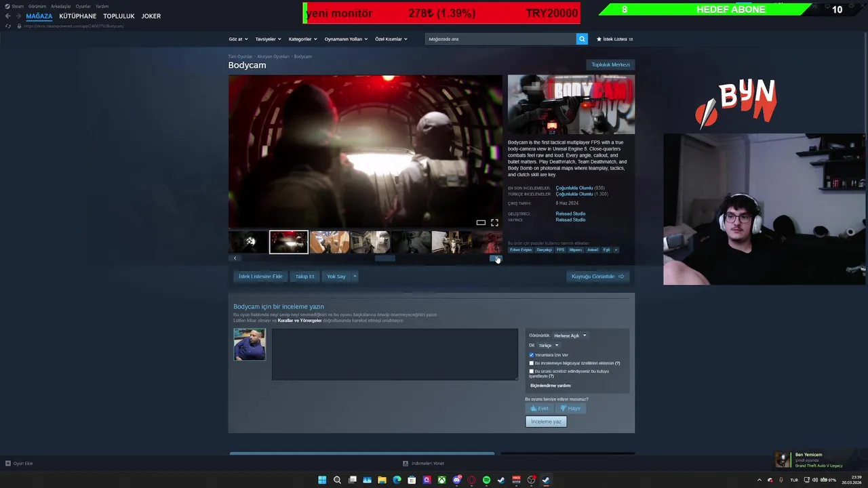Click the Bodycam game header image
The height and width of the screenshot is (488, 868).
point(571,104)
